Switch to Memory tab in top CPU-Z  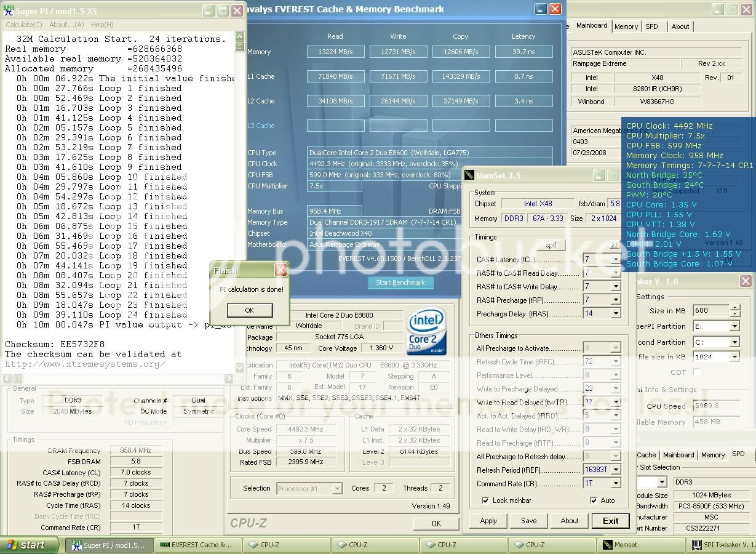tap(626, 26)
